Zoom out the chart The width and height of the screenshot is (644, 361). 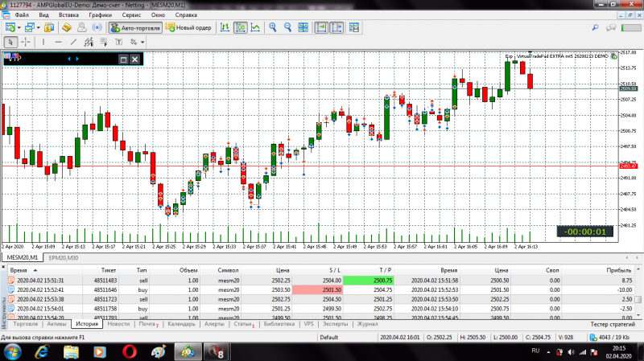point(287,27)
